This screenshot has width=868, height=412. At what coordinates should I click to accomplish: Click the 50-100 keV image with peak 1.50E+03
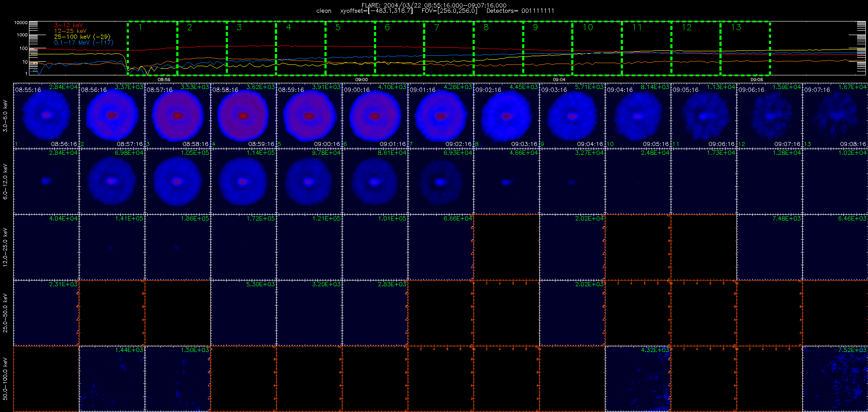tap(178, 379)
